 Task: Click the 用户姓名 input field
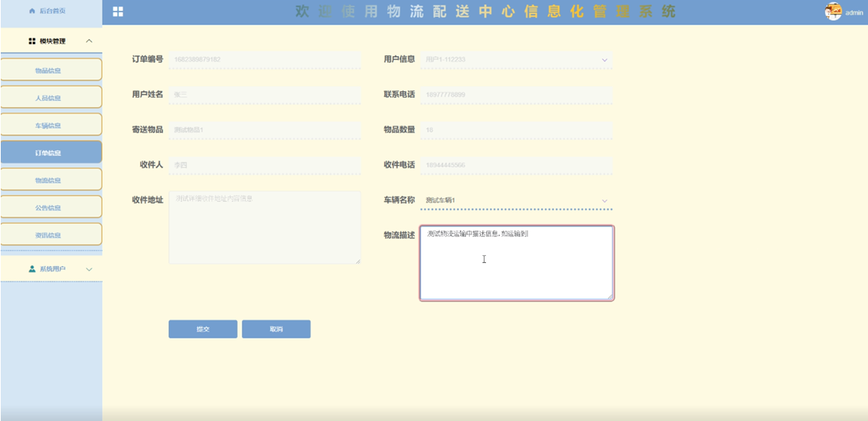point(265,95)
